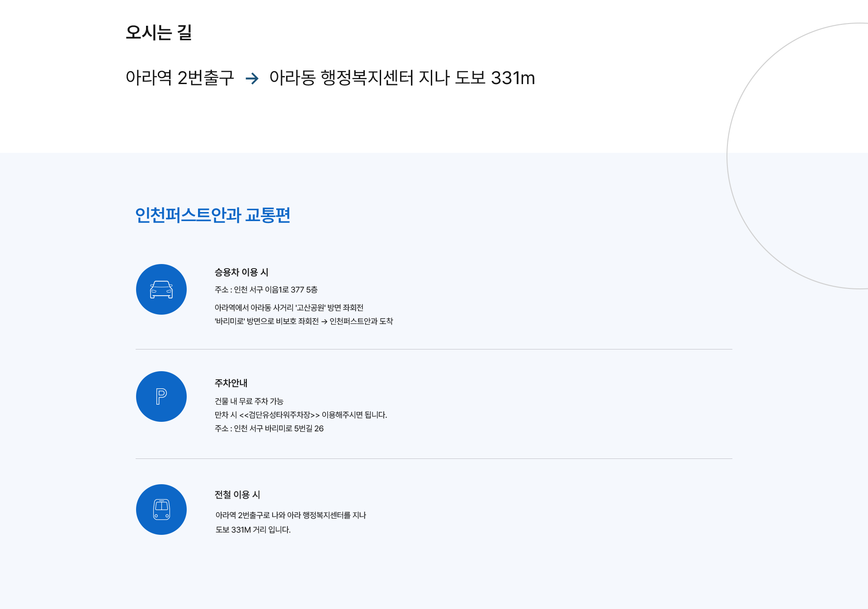Click the 건물 내 무료 주차 가능 line

tap(249, 401)
